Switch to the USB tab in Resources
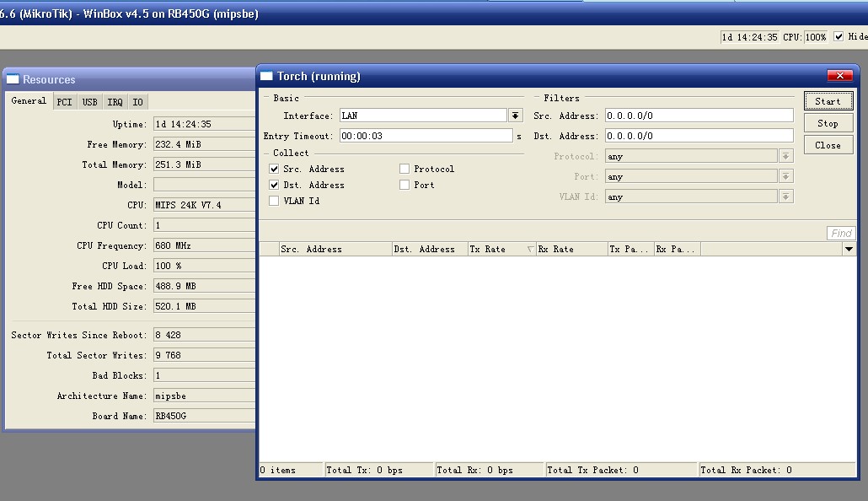 click(89, 102)
